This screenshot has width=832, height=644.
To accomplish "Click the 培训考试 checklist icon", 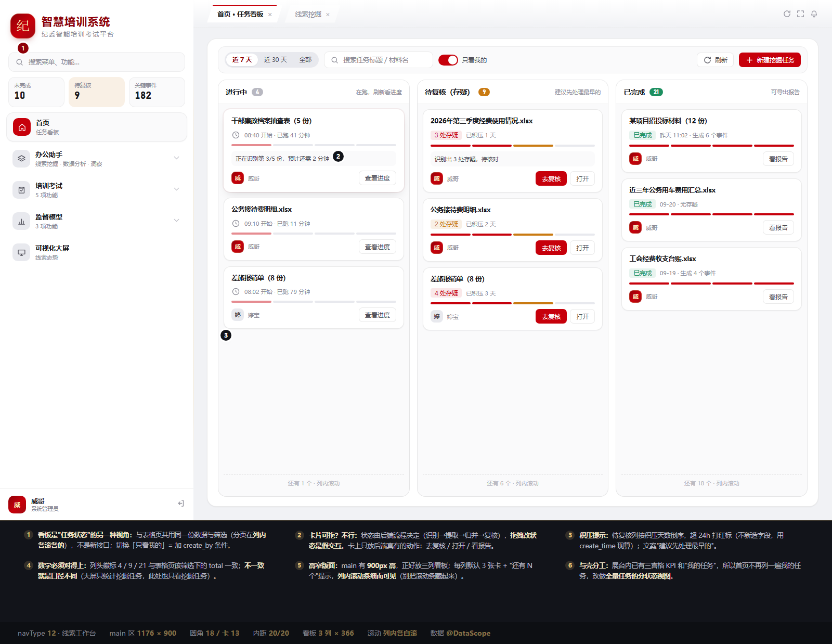I will point(21,190).
